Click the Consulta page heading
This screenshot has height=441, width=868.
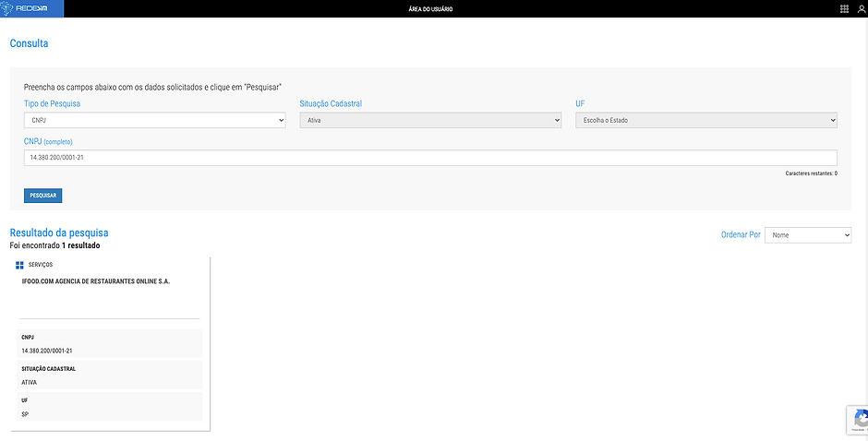point(29,43)
